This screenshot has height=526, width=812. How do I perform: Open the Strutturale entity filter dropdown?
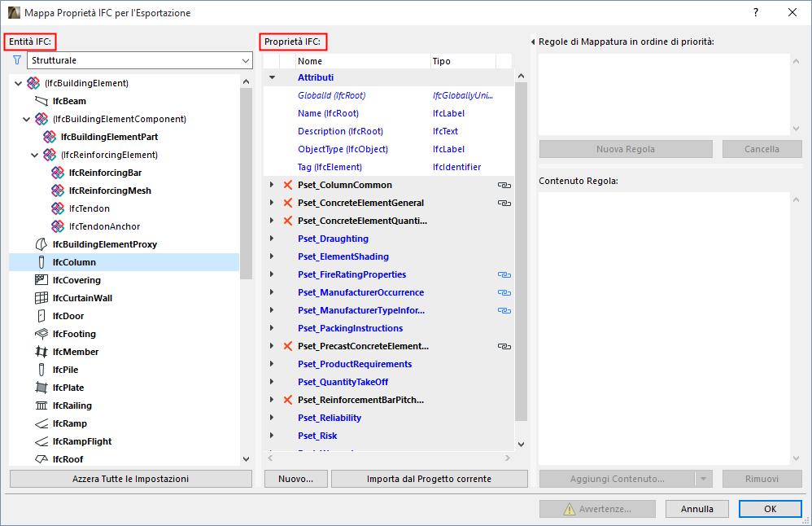tap(246, 60)
